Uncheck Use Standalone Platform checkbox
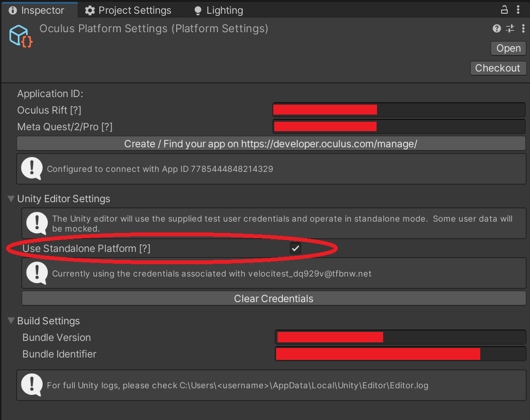This screenshot has width=530, height=420. [x=296, y=248]
